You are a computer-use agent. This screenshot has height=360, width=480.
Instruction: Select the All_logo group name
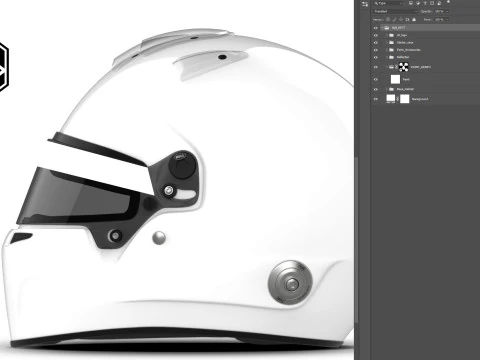402,35
